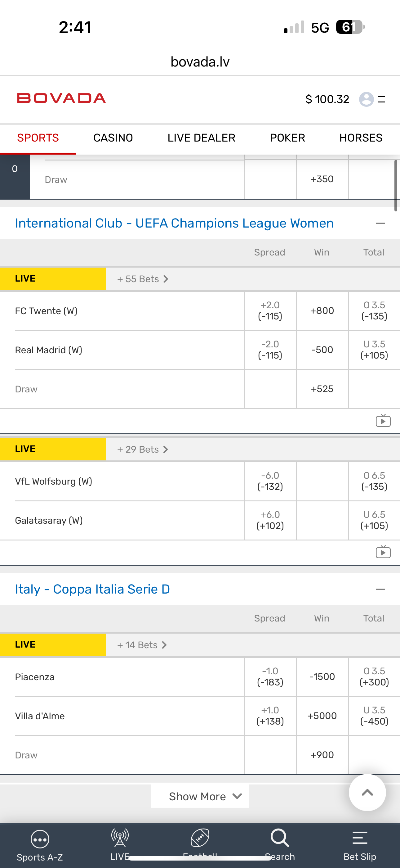Collapse the Coppa Italia Serie D section
This screenshot has width=400, height=868.
click(x=380, y=589)
